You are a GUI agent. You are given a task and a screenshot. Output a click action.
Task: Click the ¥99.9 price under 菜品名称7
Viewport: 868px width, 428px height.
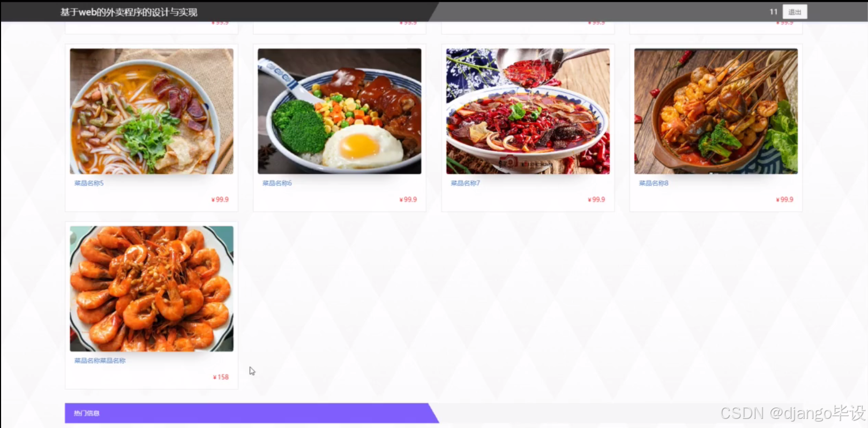[x=596, y=199]
